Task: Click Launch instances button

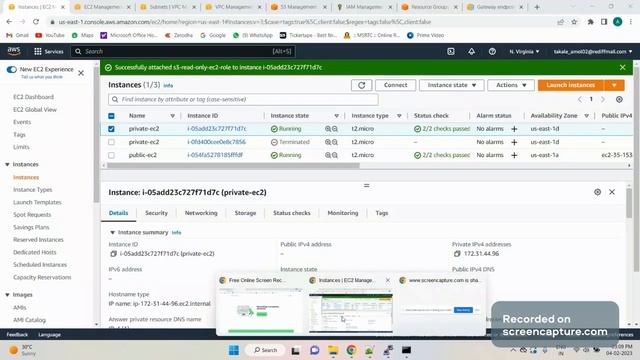Action: point(571,85)
